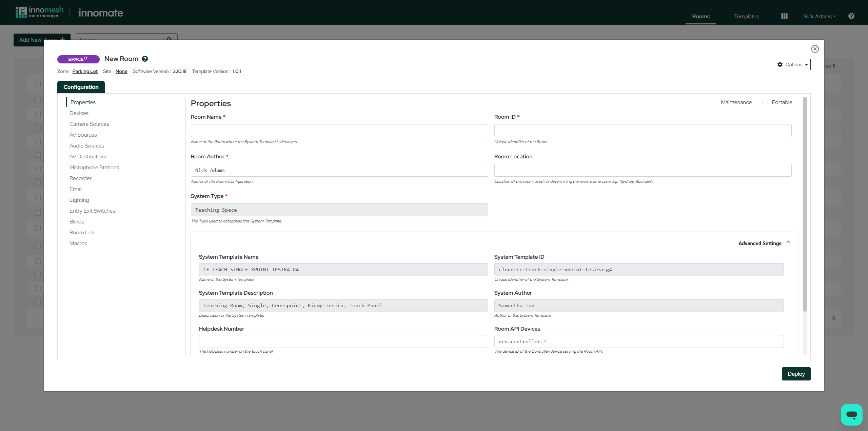Open the Email section
868x431 pixels.
pyautogui.click(x=76, y=189)
